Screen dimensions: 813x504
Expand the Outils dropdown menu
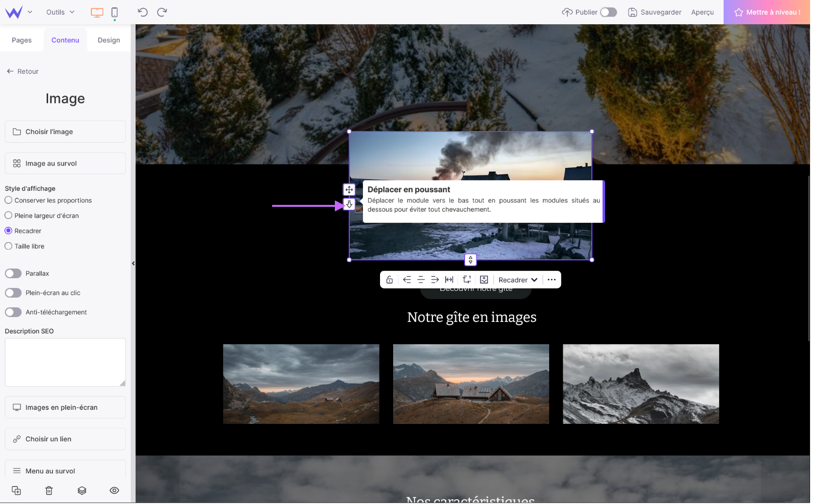(x=60, y=12)
